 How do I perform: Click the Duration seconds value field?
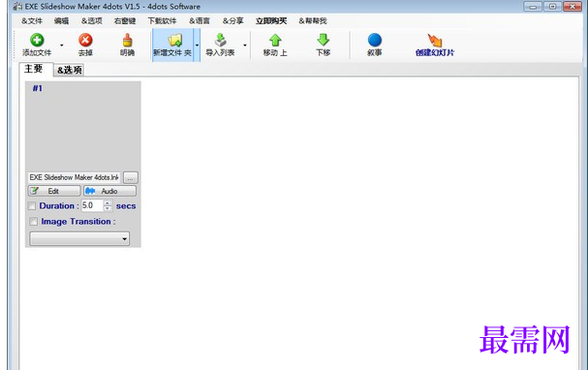click(92, 205)
